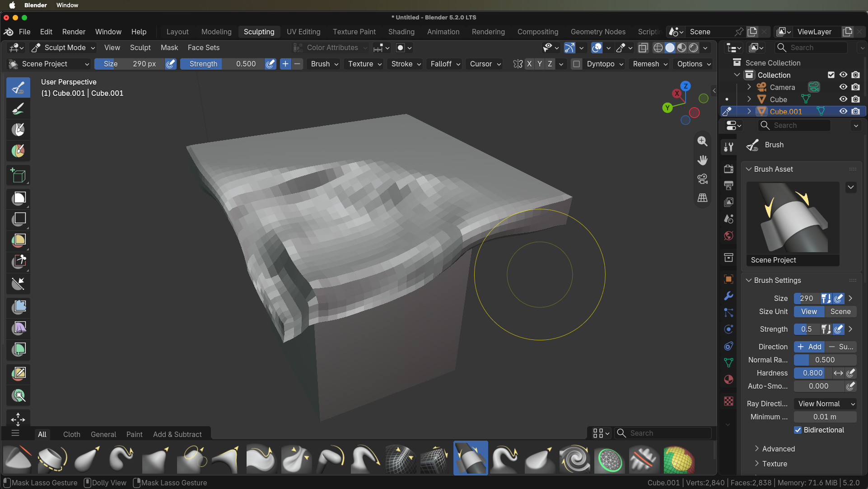Switch to the Shading workspace tab
Image resolution: width=868 pixels, height=489 pixels.
pyautogui.click(x=401, y=32)
